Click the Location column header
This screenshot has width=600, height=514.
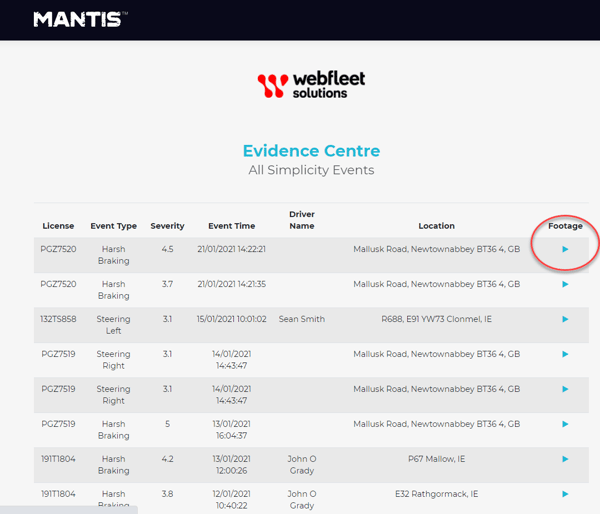[436, 226]
